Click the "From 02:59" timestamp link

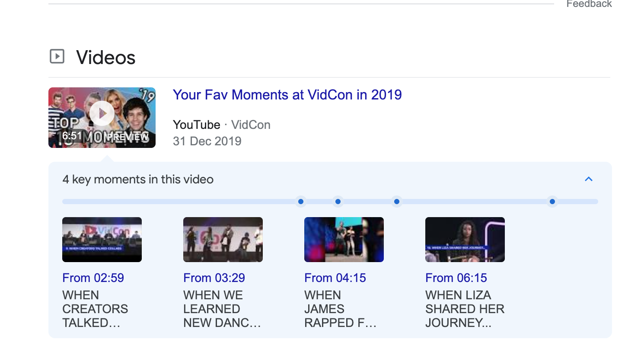pyautogui.click(x=93, y=278)
